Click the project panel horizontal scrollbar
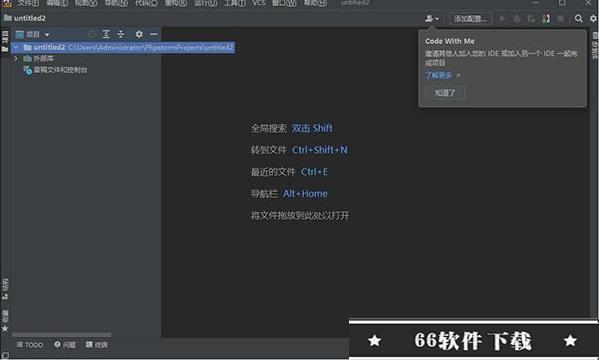The width and height of the screenshot is (599, 360). (62, 335)
